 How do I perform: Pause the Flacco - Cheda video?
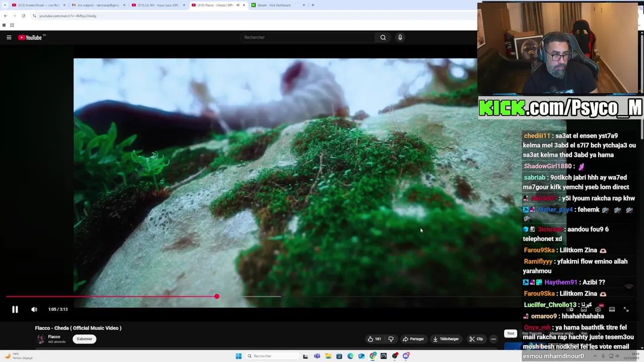(15, 310)
